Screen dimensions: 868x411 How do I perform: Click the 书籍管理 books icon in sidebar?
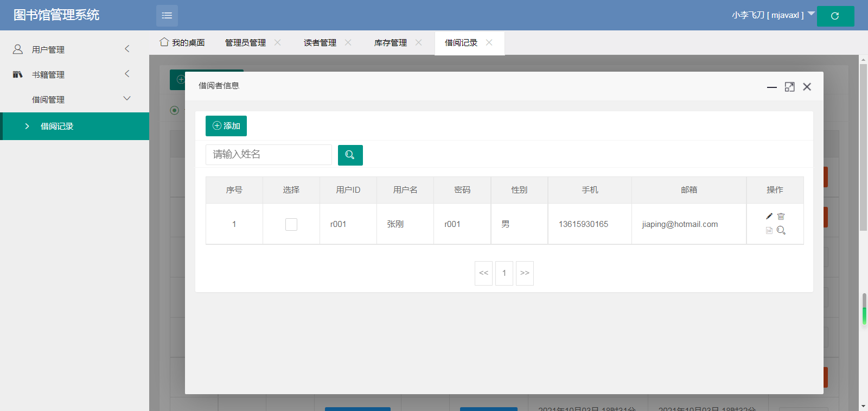pyautogui.click(x=18, y=74)
